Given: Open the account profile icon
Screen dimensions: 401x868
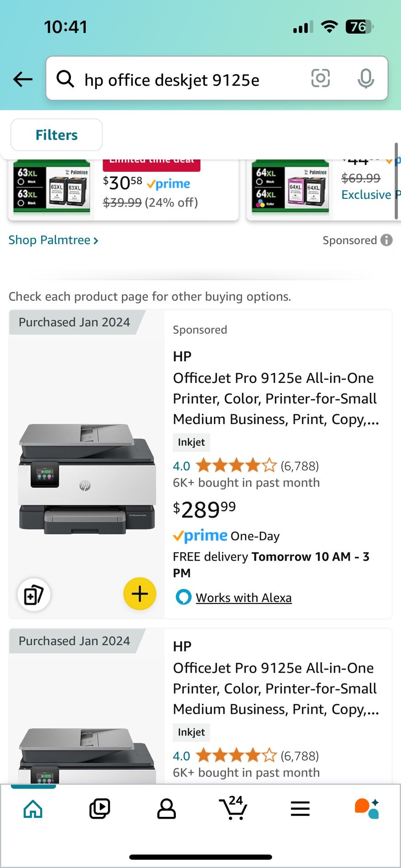Looking at the screenshot, I should pyautogui.click(x=166, y=808).
